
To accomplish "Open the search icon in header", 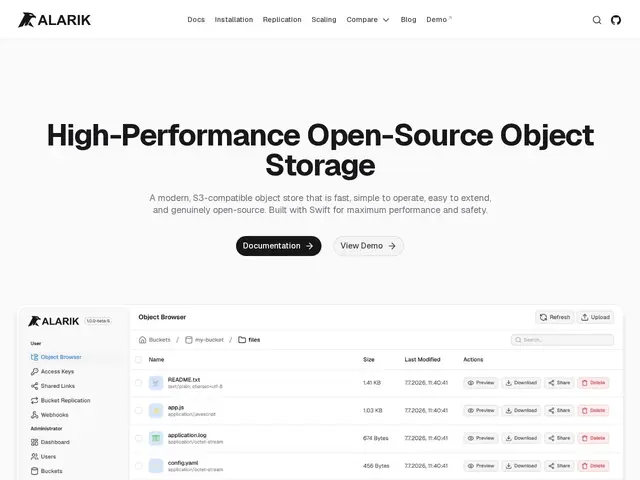I will tap(597, 20).
